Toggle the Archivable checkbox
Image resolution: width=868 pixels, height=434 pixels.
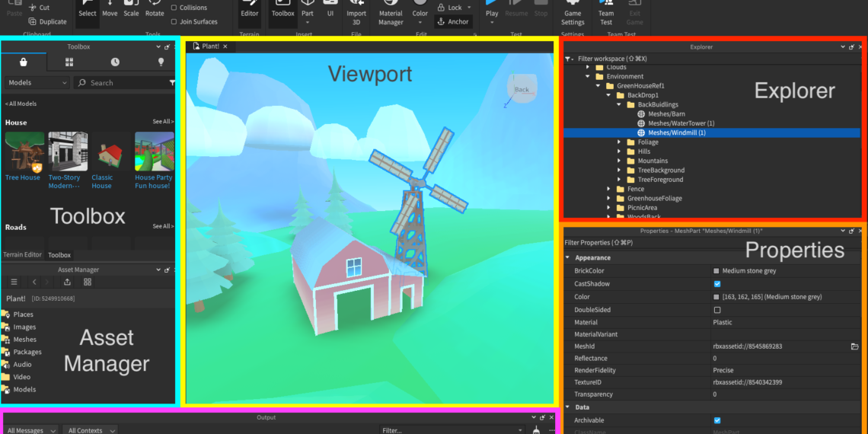click(x=717, y=421)
